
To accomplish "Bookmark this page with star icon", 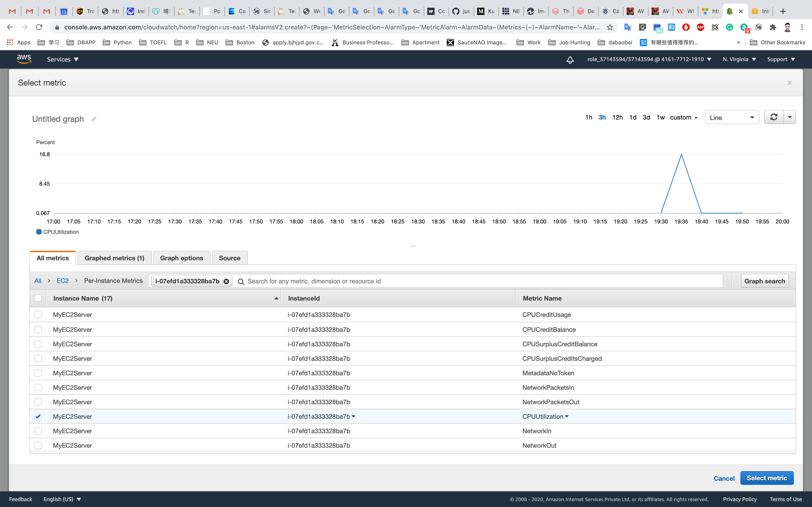I will (610, 27).
